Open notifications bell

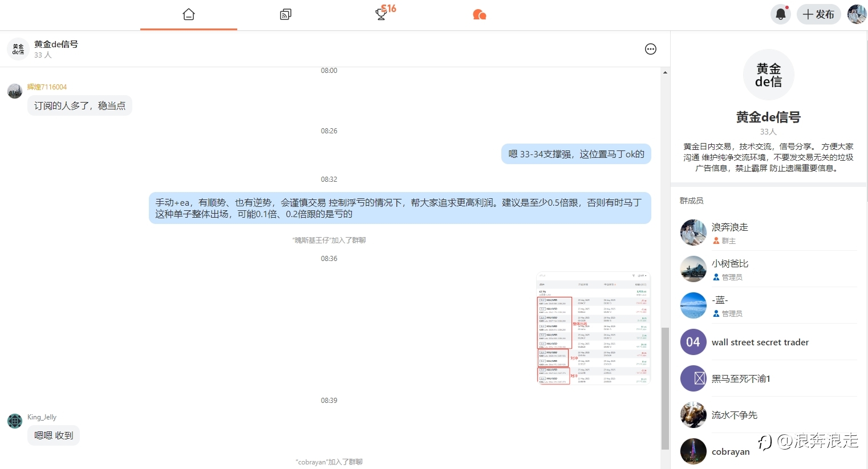[x=781, y=14]
